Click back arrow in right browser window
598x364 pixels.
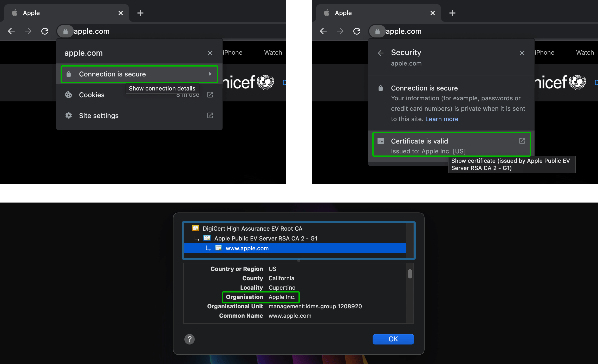323,31
